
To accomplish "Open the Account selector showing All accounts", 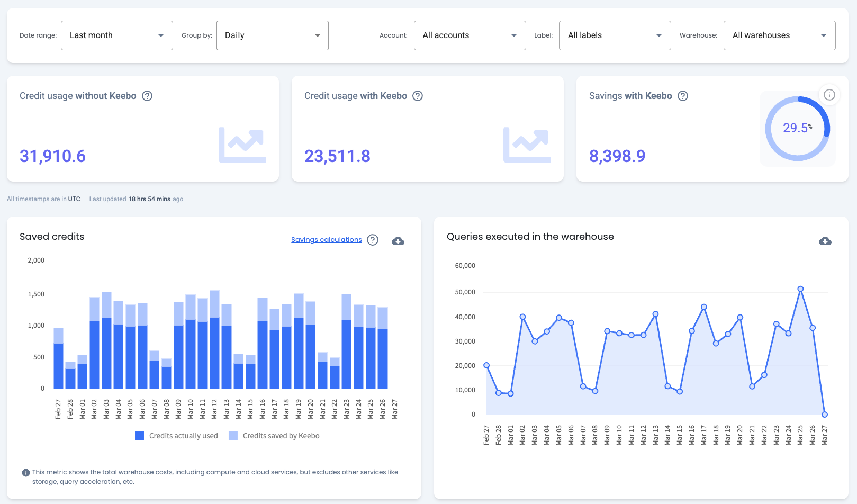I will [470, 35].
